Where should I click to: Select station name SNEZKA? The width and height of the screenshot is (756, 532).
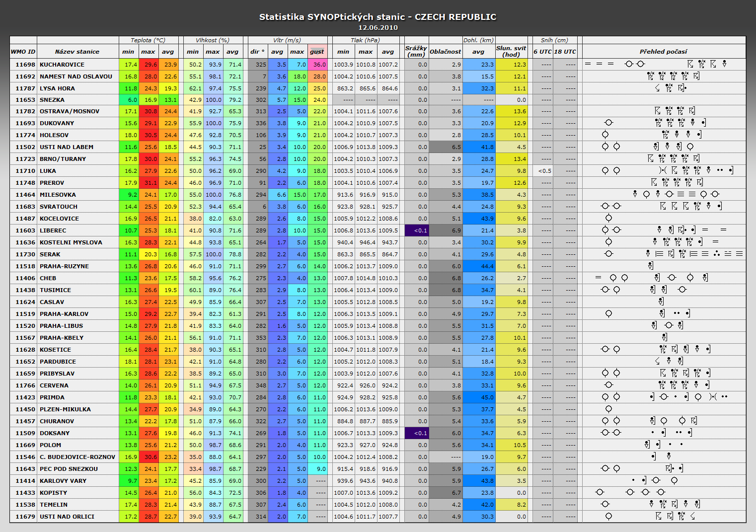click(x=52, y=100)
